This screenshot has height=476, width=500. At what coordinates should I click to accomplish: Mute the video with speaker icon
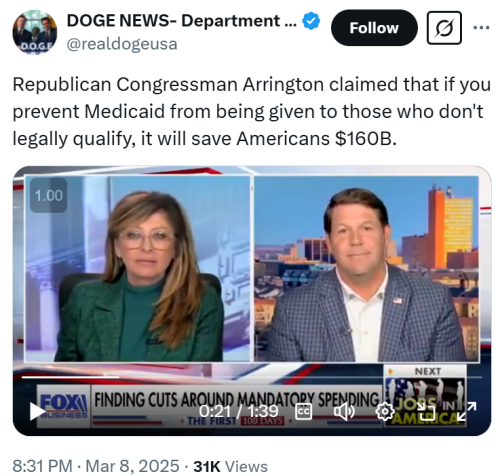click(344, 412)
